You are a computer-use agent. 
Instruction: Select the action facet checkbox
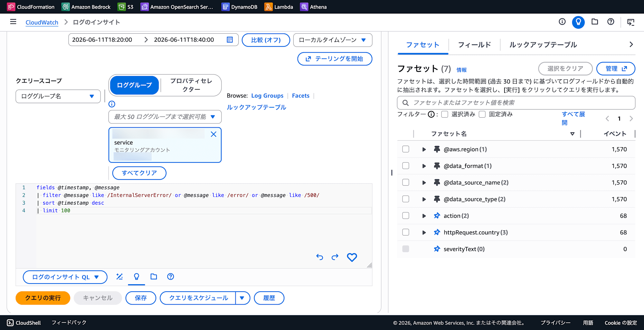pyautogui.click(x=406, y=216)
